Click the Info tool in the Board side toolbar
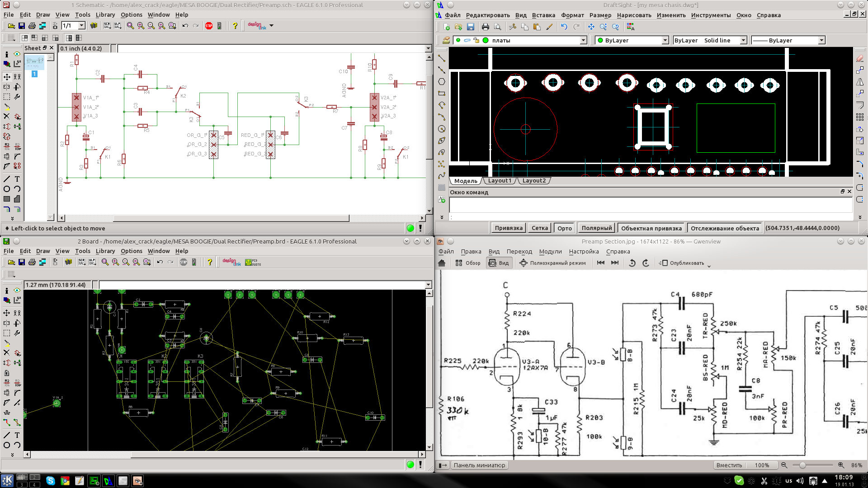Viewport: 868px width, 488px height. pyautogui.click(x=7, y=290)
